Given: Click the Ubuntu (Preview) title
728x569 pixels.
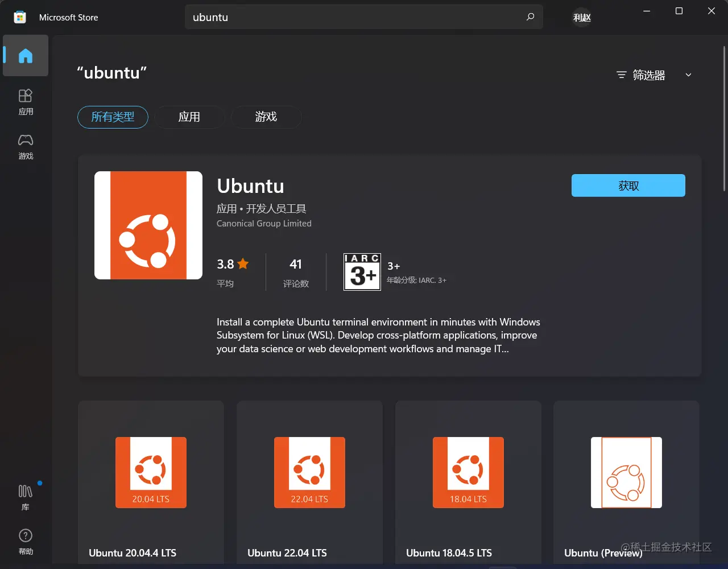Looking at the screenshot, I should (603, 553).
